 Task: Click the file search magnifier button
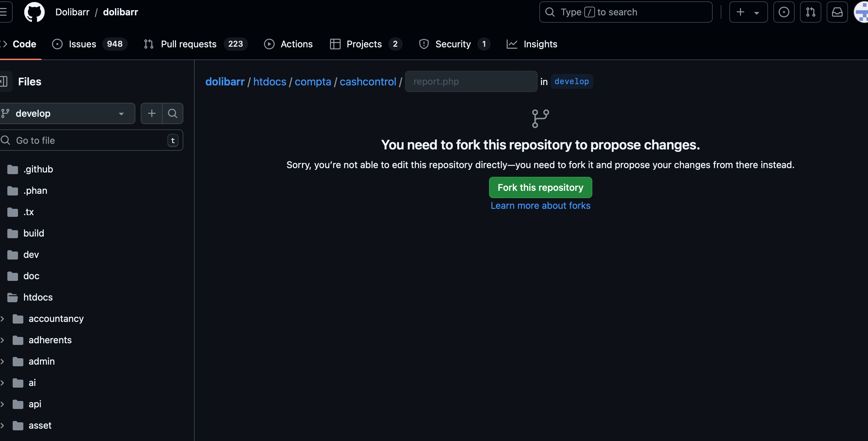(x=173, y=114)
